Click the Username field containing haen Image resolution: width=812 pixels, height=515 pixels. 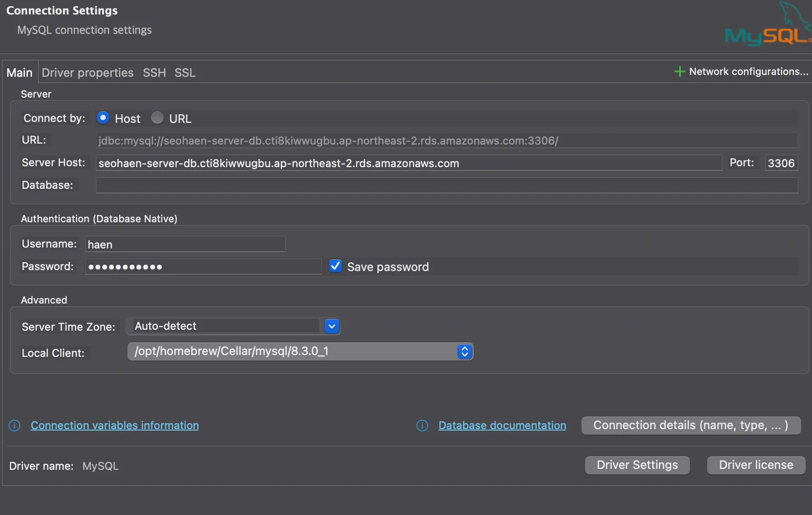(185, 244)
